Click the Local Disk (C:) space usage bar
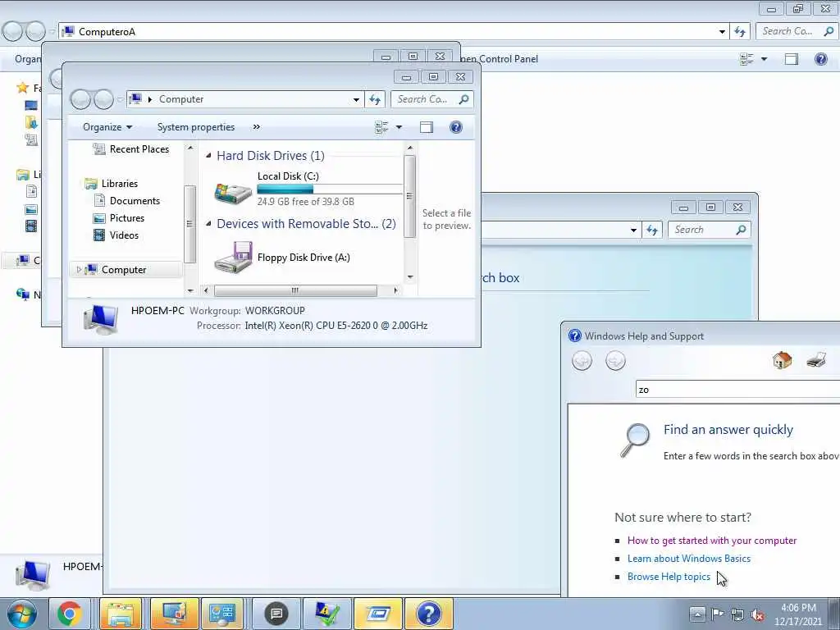Screen dimensions: 840x630 click(x=330, y=189)
